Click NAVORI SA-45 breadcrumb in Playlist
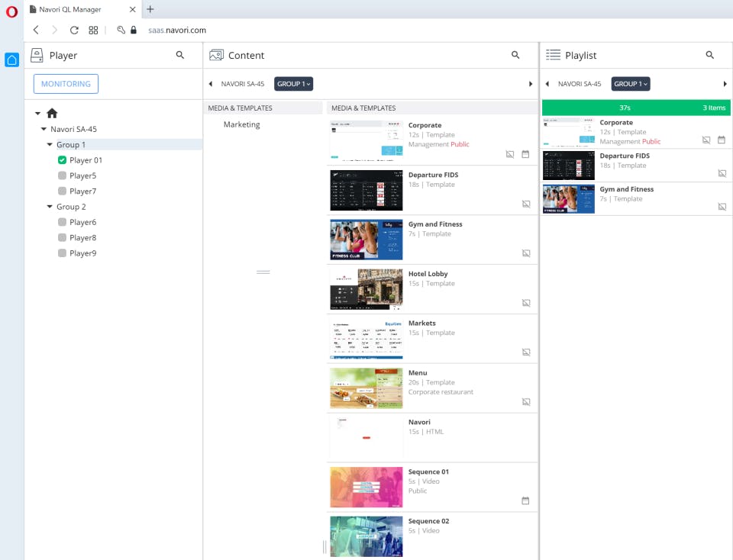 [x=580, y=84]
